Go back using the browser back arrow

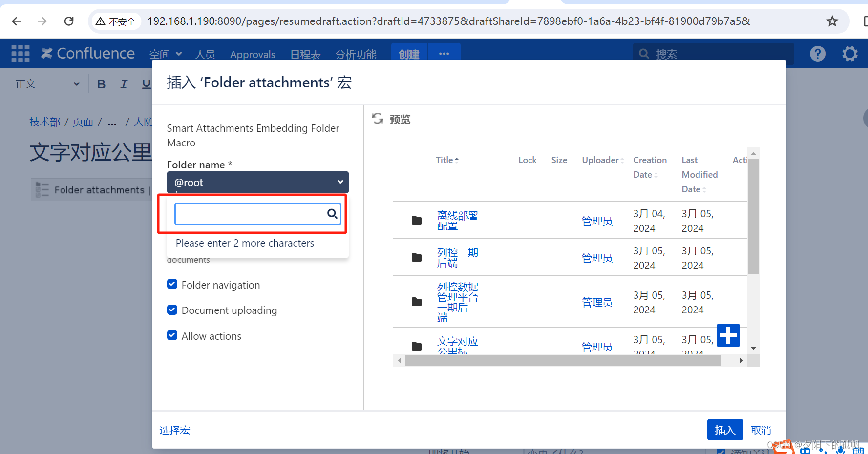click(16, 21)
